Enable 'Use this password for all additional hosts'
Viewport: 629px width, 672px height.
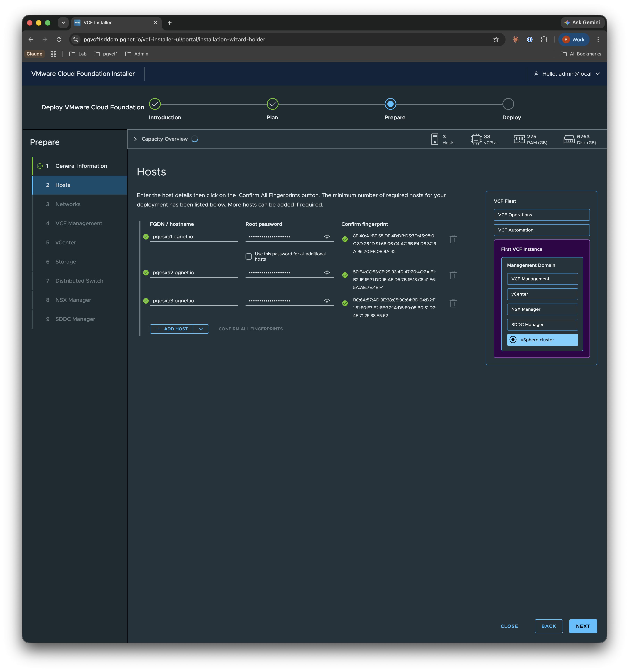pyautogui.click(x=248, y=256)
